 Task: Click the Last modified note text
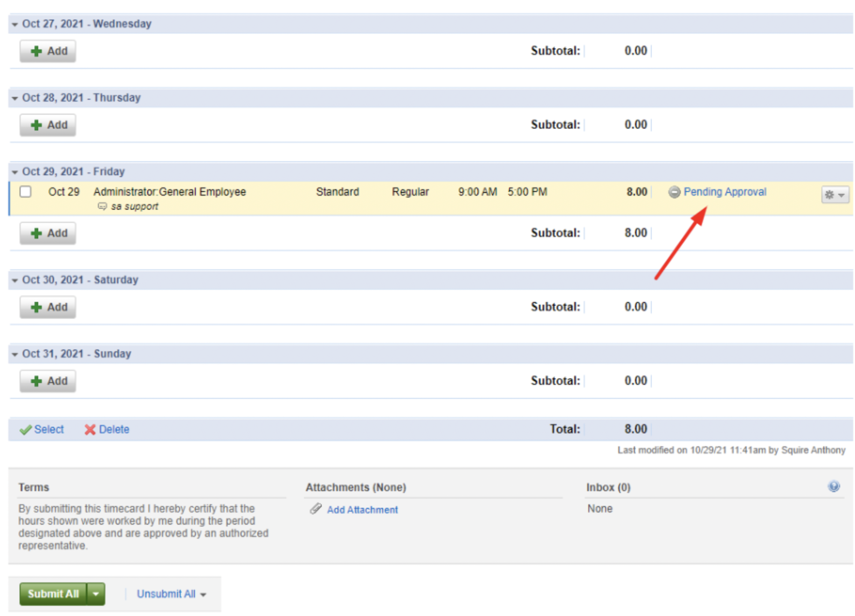click(731, 450)
